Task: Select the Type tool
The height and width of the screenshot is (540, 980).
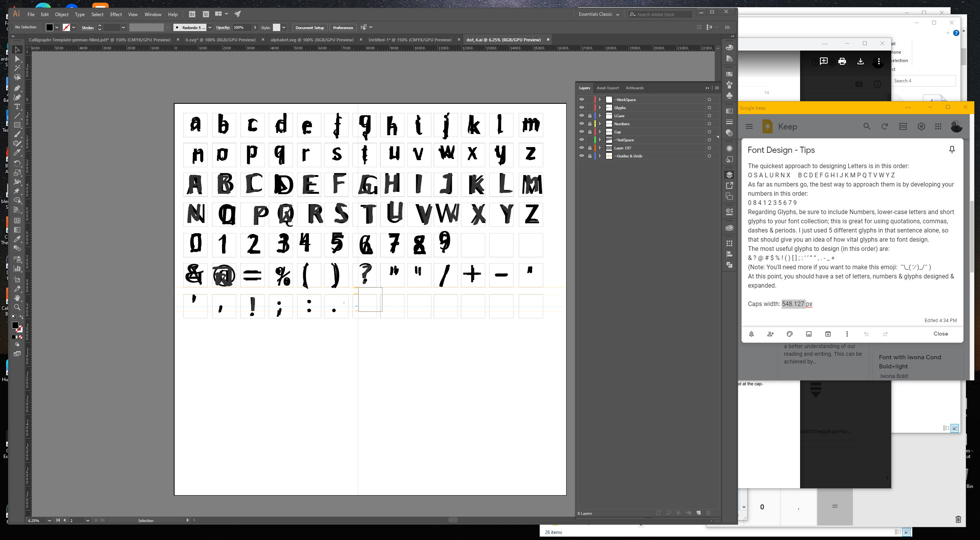Action: pyautogui.click(x=17, y=107)
